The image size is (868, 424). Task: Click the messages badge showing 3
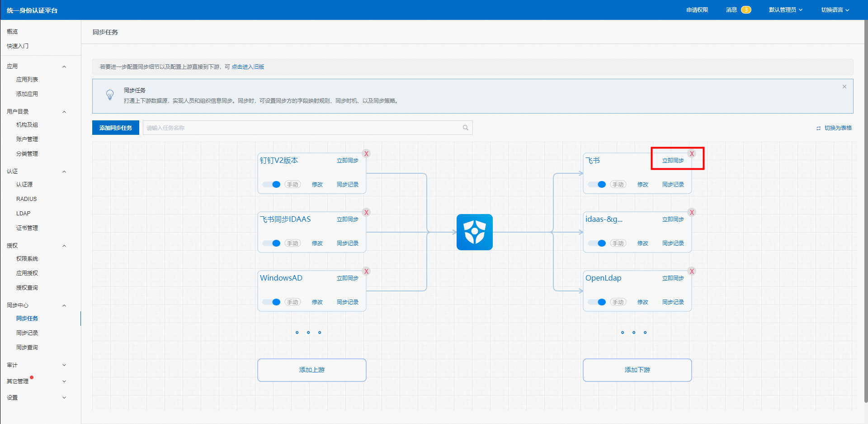point(746,10)
